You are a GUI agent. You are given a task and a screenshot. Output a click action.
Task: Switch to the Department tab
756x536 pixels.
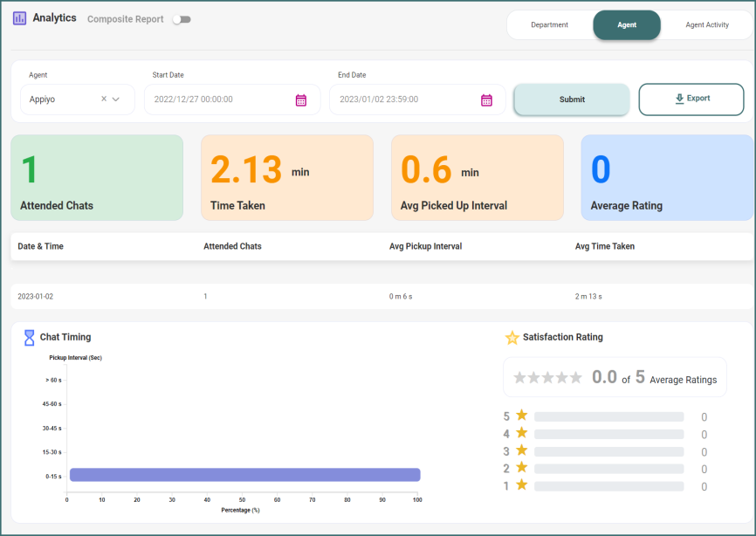coord(549,25)
